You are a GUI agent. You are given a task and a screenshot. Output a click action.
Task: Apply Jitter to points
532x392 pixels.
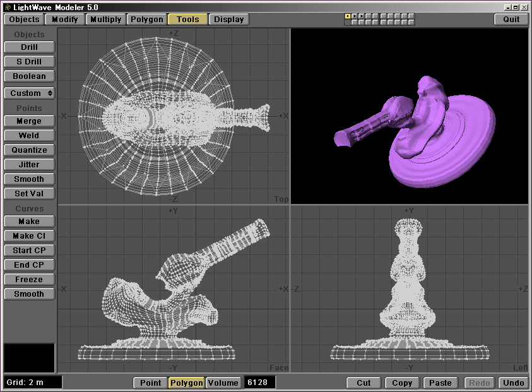coord(29,165)
